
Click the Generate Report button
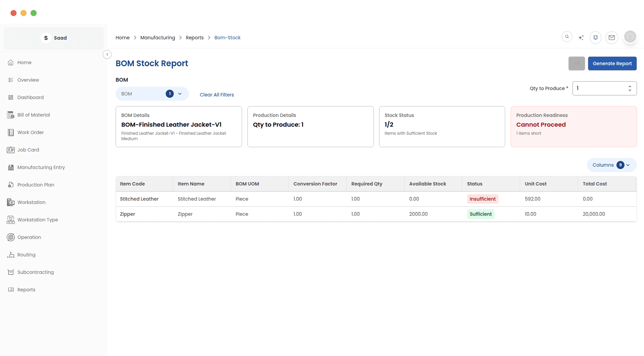[x=612, y=64]
